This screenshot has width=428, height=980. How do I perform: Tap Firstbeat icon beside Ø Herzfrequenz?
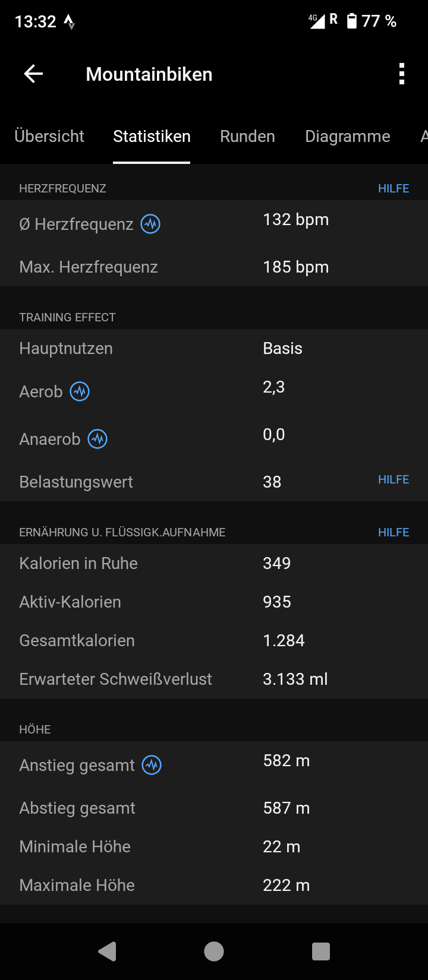pos(150,225)
